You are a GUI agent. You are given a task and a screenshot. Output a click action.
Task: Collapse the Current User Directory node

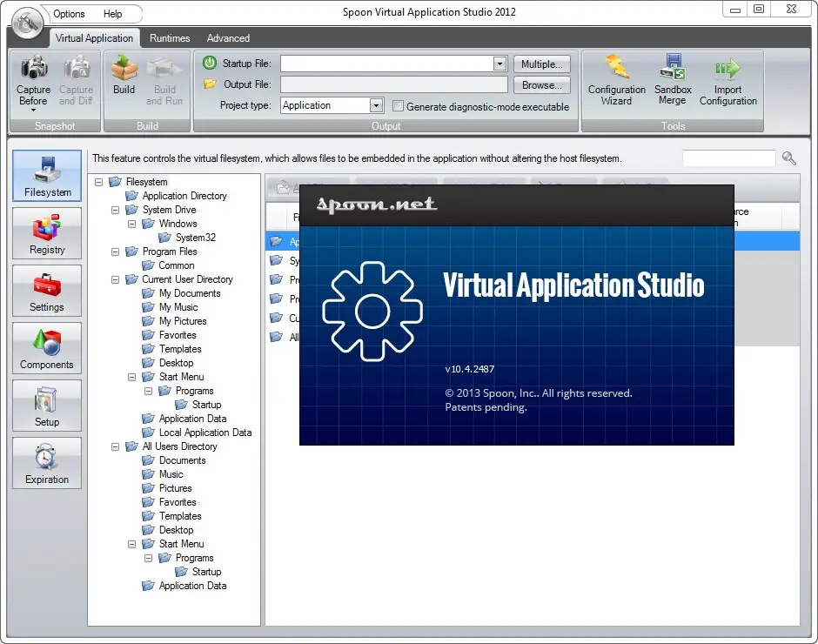tap(115, 279)
